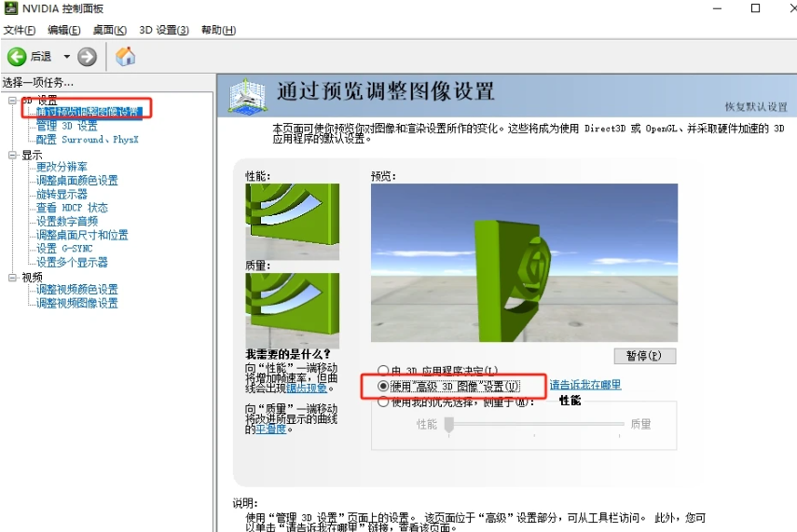Open 设置多个显示器 task
This screenshot has width=797, height=532.
(72, 262)
